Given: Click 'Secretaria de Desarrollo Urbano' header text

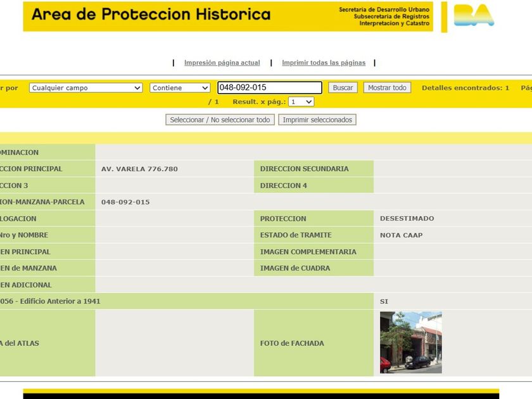Looking at the screenshot, I should coord(384,9).
